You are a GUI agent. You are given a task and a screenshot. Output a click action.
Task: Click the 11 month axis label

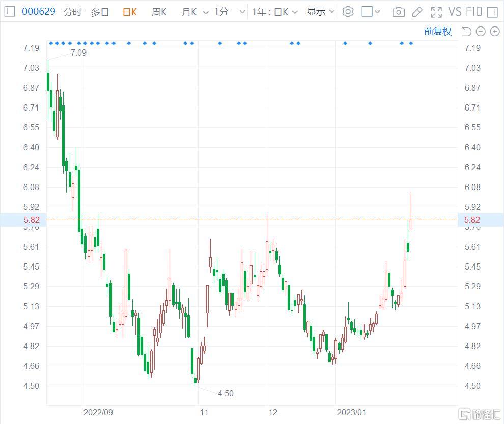[x=204, y=412]
